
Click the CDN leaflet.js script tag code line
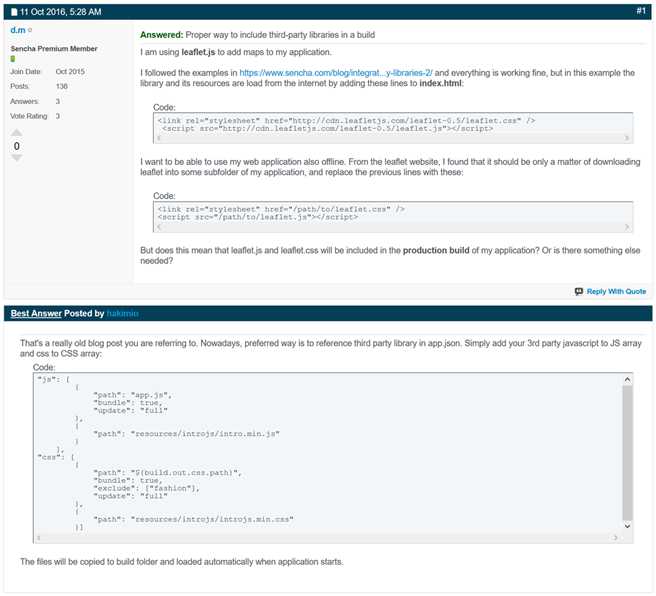(327, 128)
